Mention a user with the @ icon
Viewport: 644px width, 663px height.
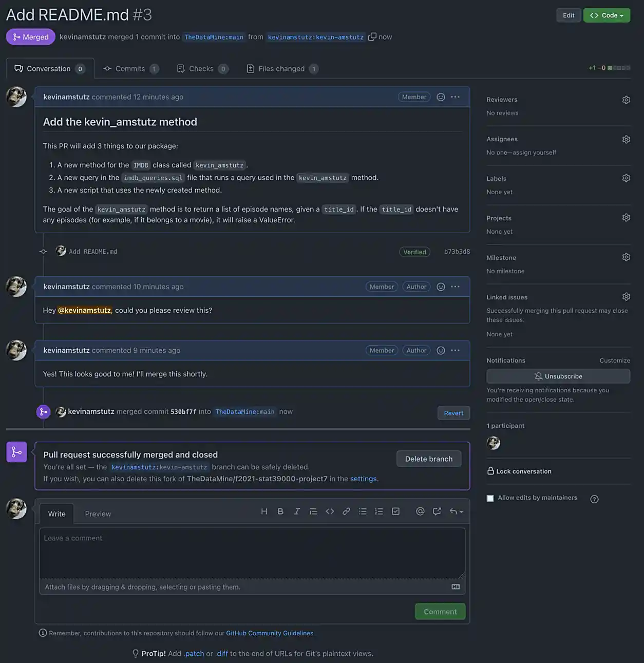420,512
